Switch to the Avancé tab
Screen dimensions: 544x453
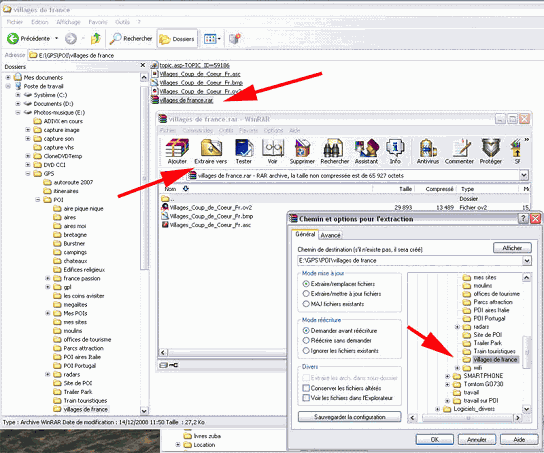tap(330, 235)
